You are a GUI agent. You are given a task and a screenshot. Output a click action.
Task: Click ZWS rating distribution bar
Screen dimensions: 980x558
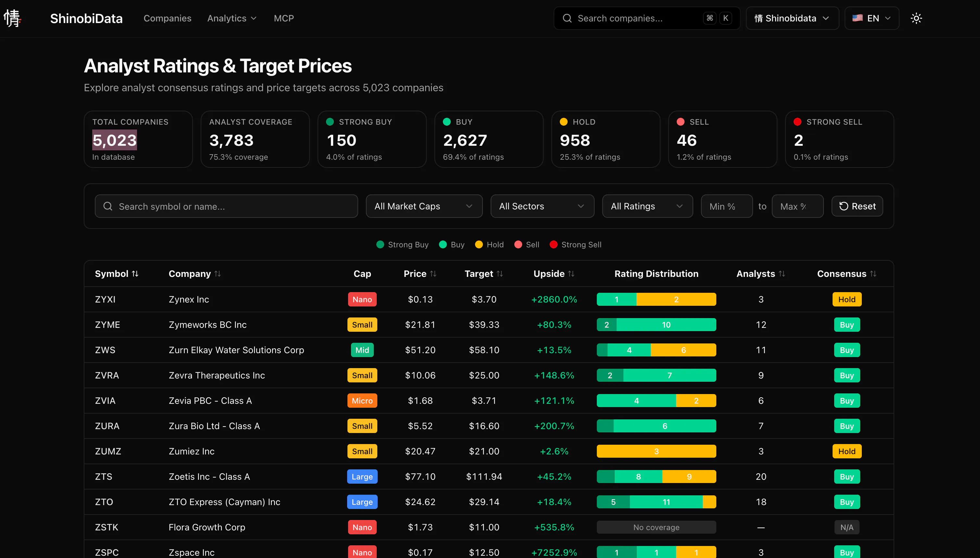[656, 350]
